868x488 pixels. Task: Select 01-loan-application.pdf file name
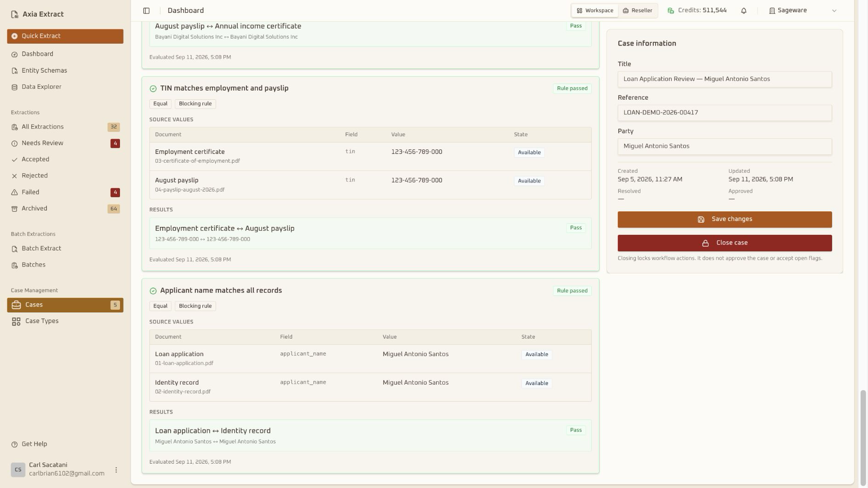pos(184,363)
